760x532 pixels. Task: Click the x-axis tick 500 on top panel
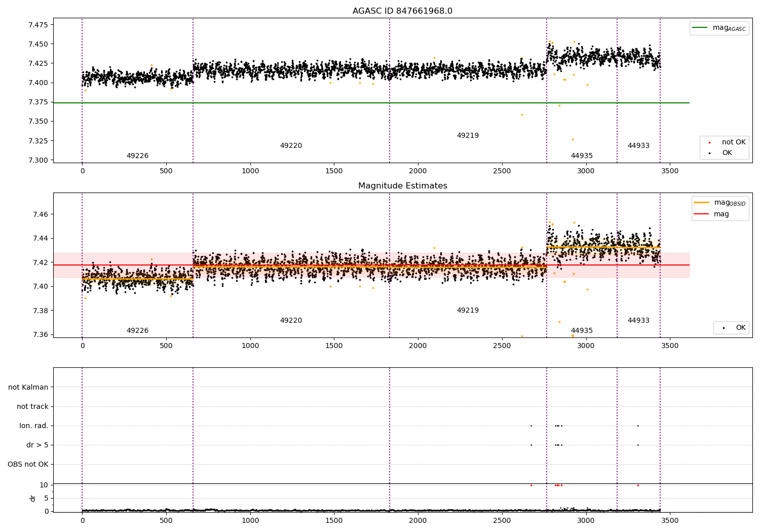click(166, 171)
